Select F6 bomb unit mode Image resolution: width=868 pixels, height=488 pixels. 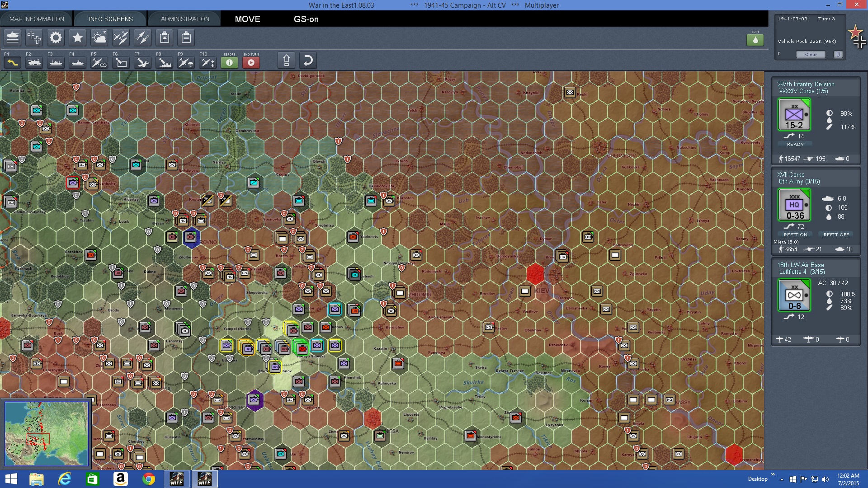click(121, 62)
